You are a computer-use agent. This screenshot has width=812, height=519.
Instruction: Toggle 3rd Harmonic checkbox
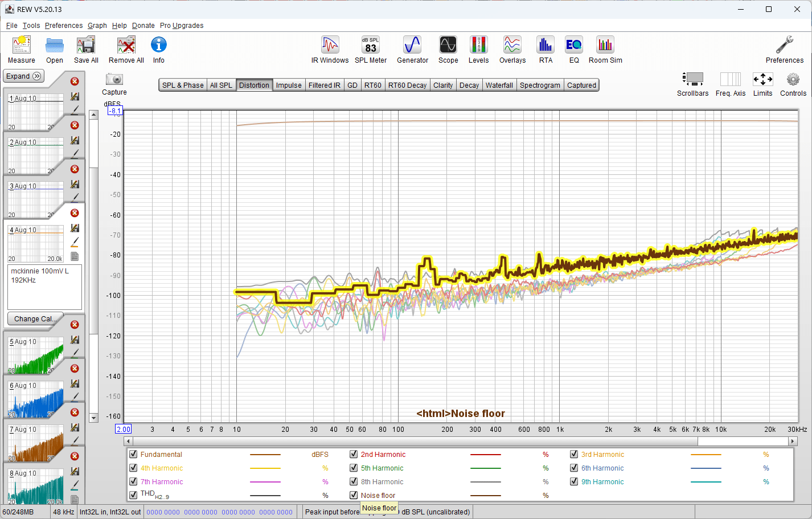pyautogui.click(x=574, y=454)
